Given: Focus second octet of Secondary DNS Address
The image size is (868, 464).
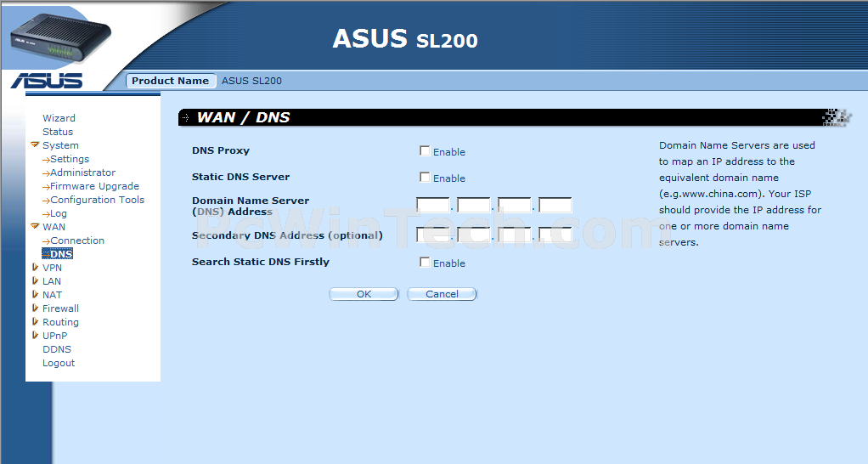Looking at the screenshot, I should click(474, 235).
